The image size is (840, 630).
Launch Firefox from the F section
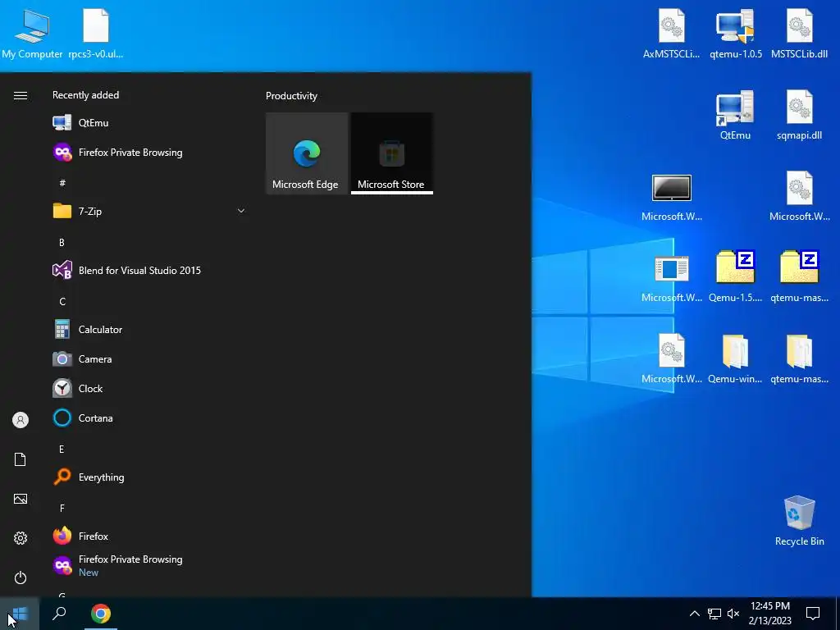pyautogui.click(x=149, y=536)
